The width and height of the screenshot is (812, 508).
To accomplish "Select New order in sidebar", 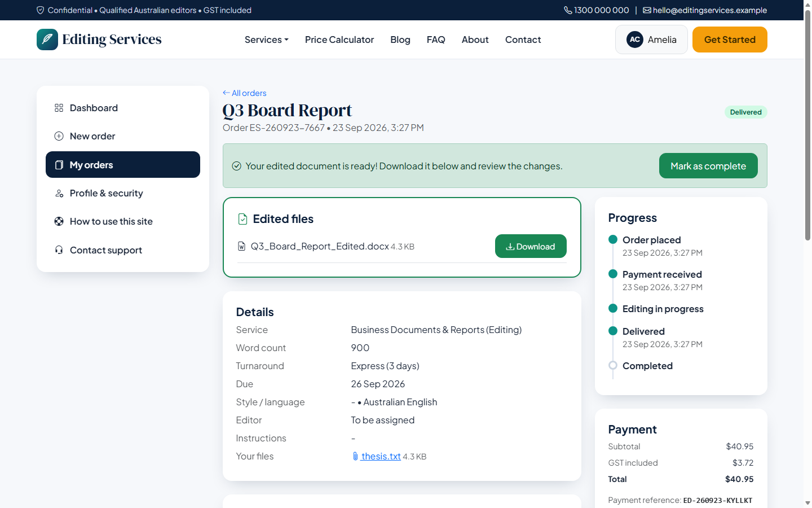I will click(123, 136).
